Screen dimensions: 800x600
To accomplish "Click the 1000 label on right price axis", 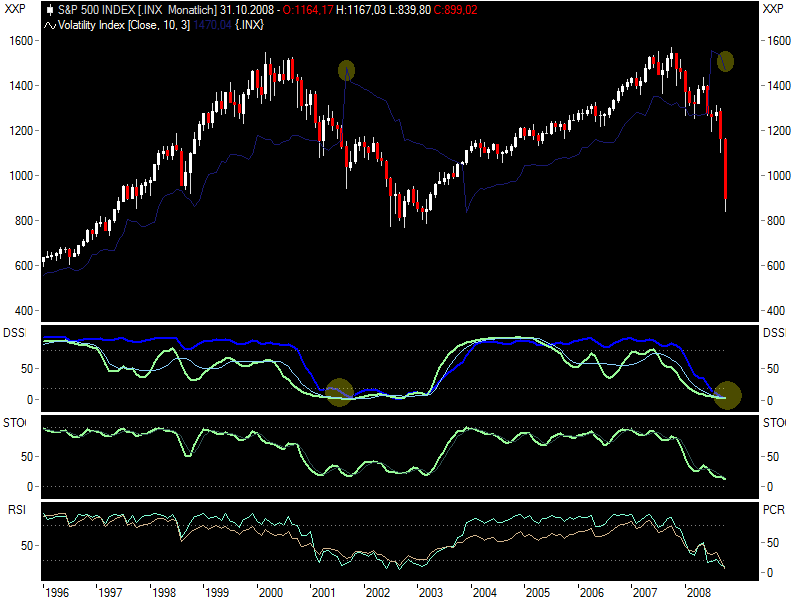I will point(779,176).
